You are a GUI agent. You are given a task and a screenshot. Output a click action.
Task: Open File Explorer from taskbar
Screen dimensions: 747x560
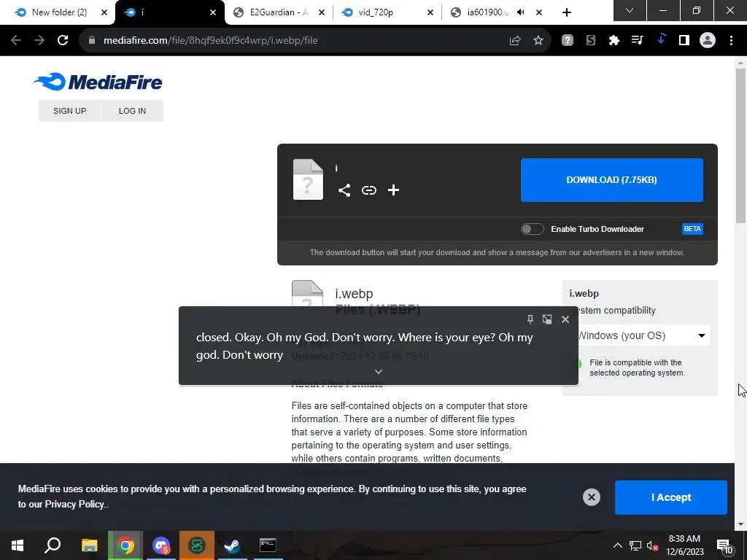[89, 545]
